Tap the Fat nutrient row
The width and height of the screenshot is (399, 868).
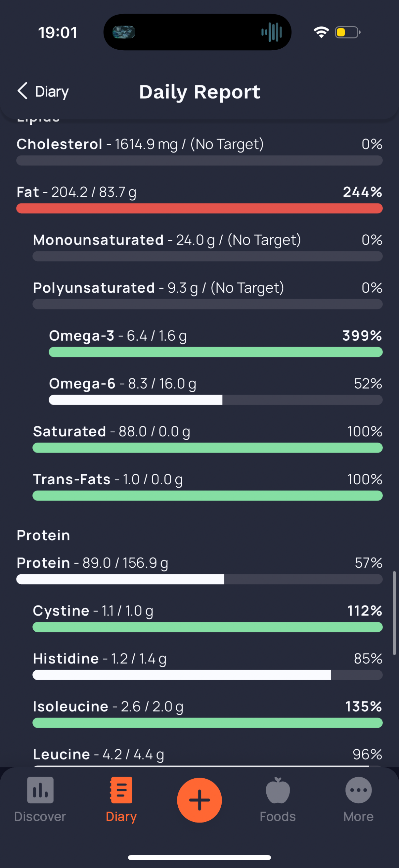pos(199,193)
